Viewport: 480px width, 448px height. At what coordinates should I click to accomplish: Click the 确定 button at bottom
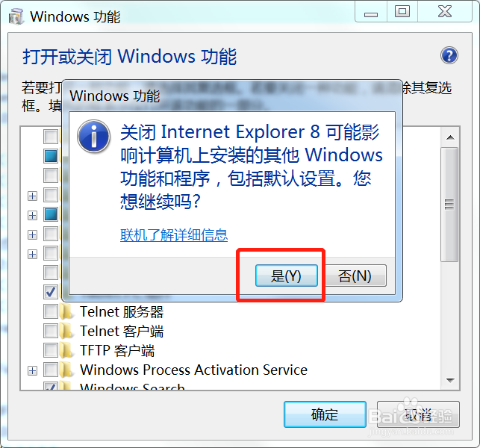click(325, 414)
